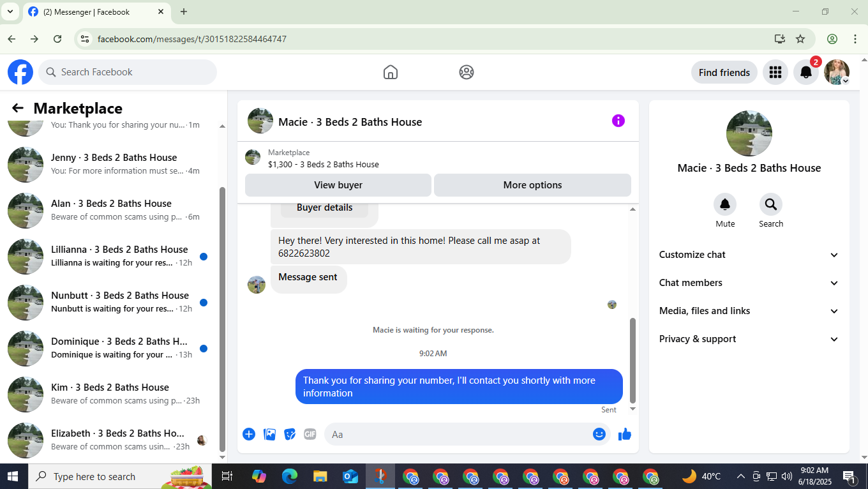Viewport: 868px width, 489px height.
Task: Expand the Chat members section
Action: coord(749,283)
